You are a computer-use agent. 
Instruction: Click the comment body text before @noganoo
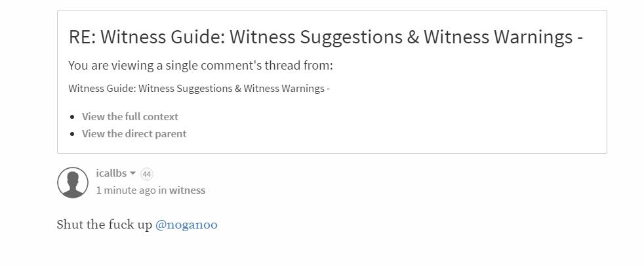point(105,225)
